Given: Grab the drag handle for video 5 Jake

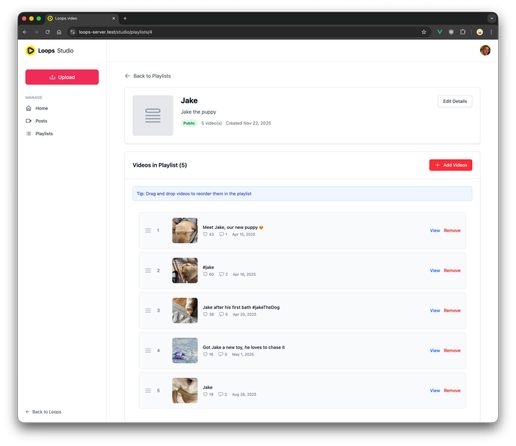Looking at the screenshot, I should tap(148, 391).
